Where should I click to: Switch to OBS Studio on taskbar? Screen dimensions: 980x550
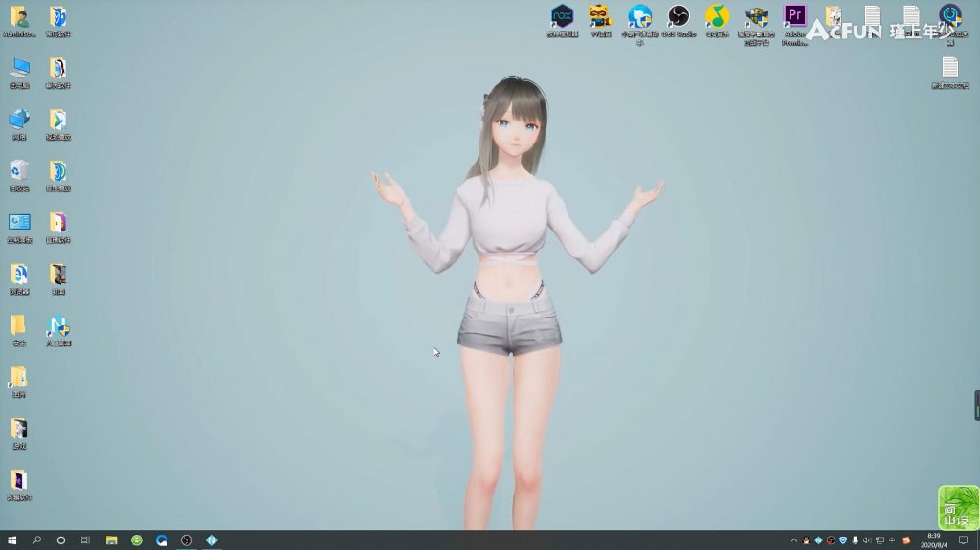click(x=187, y=540)
